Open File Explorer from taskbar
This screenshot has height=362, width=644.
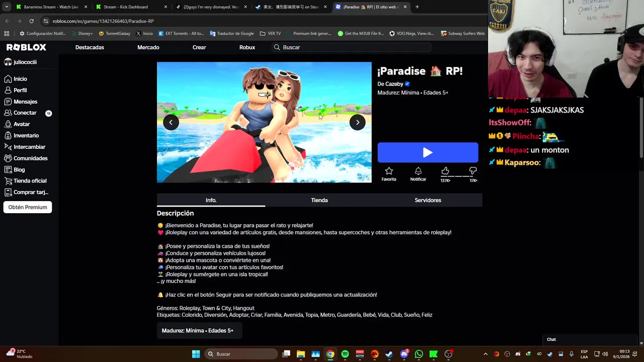click(300, 354)
